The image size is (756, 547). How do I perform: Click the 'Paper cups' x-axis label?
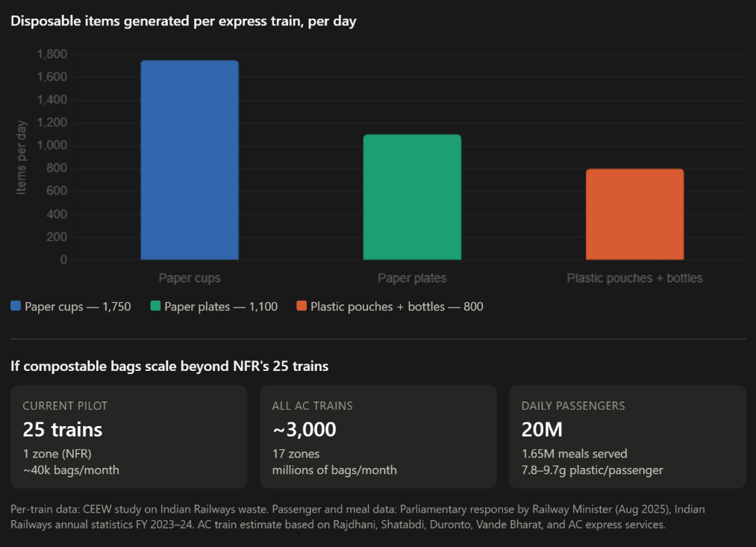coord(190,278)
